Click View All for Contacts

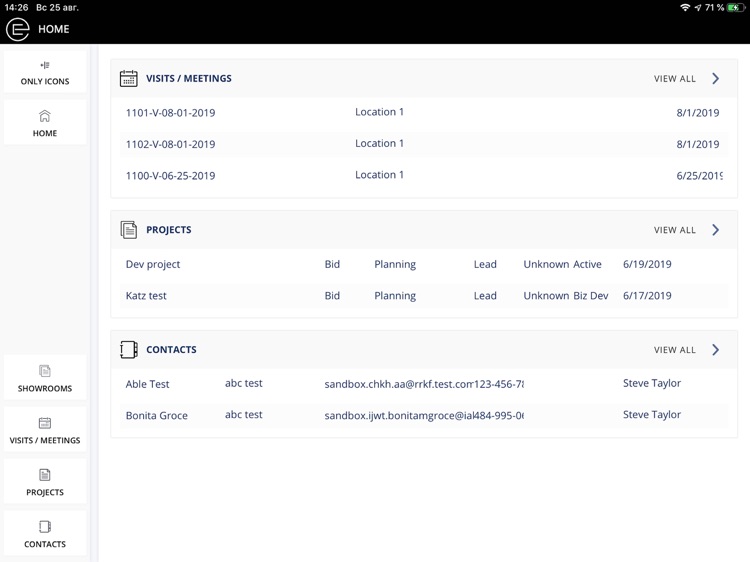tap(674, 350)
